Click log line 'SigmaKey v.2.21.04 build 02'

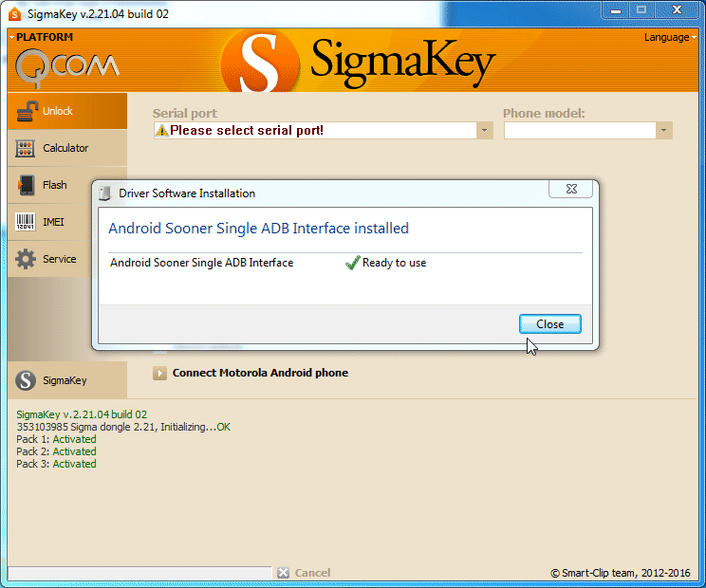point(82,414)
